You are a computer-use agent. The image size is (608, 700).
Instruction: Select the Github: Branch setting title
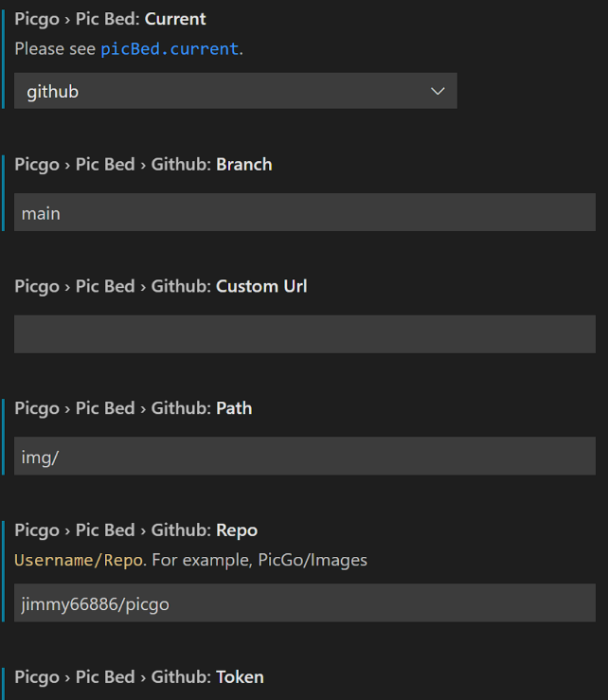point(143,165)
